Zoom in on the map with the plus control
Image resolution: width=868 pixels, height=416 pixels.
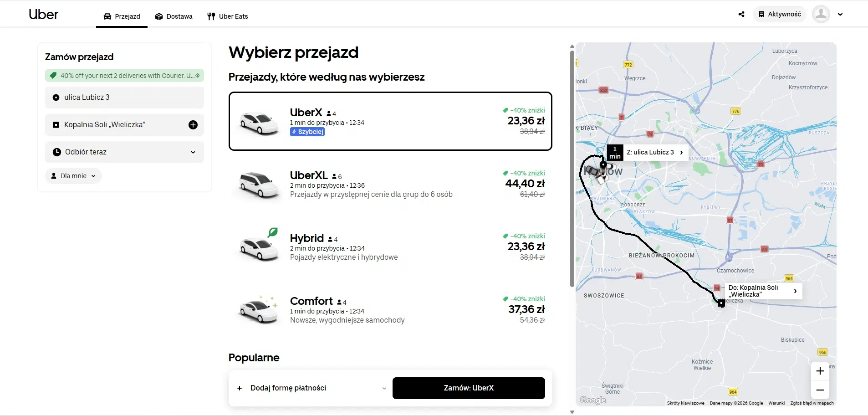pyautogui.click(x=821, y=371)
